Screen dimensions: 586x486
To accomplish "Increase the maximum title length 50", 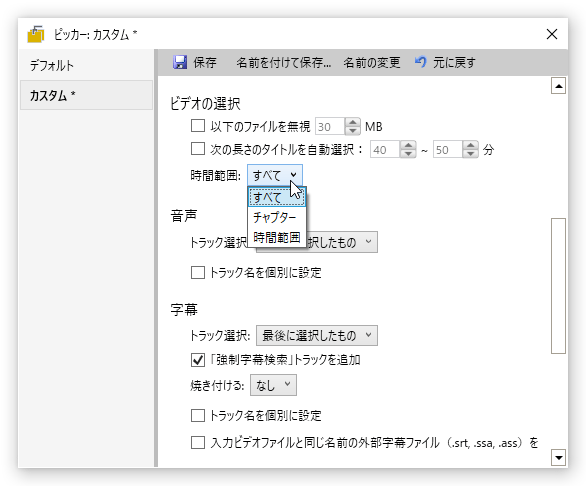I will 471,145.
